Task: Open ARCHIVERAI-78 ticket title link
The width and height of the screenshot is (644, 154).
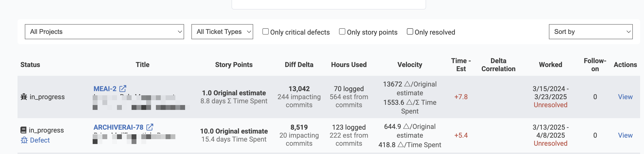Action: pyautogui.click(x=118, y=127)
